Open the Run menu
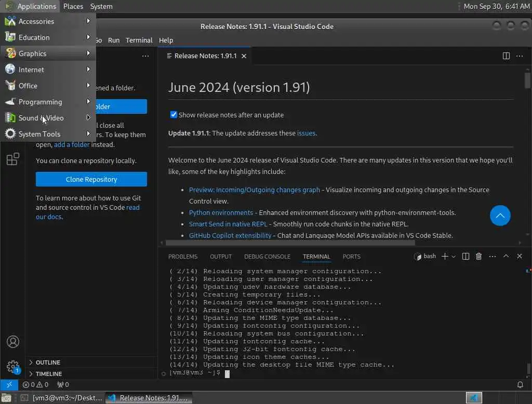The image size is (532, 404). coord(114,40)
